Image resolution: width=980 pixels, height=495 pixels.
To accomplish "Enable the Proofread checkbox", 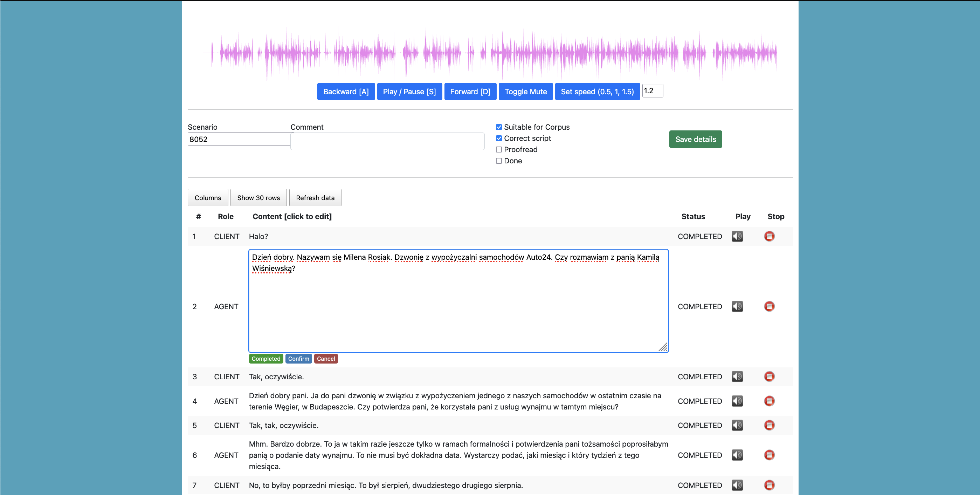I will tap(499, 150).
